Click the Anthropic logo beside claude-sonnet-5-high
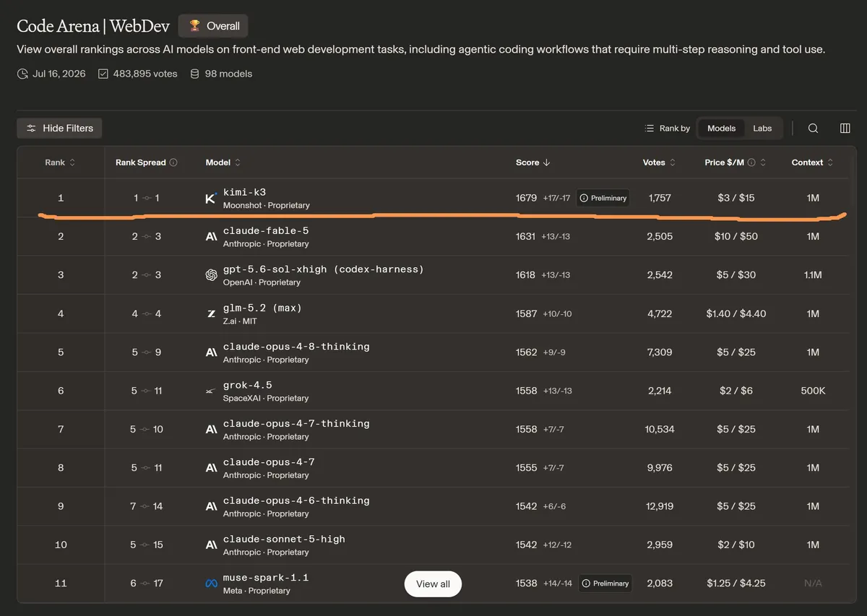 [211, 545]
